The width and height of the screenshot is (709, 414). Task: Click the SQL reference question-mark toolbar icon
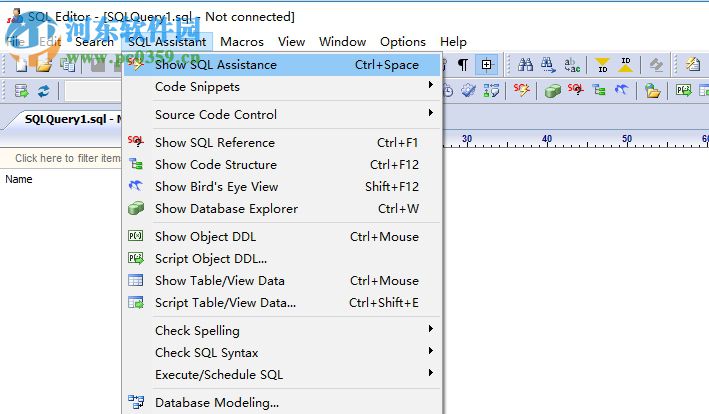[x=576, y=90]
